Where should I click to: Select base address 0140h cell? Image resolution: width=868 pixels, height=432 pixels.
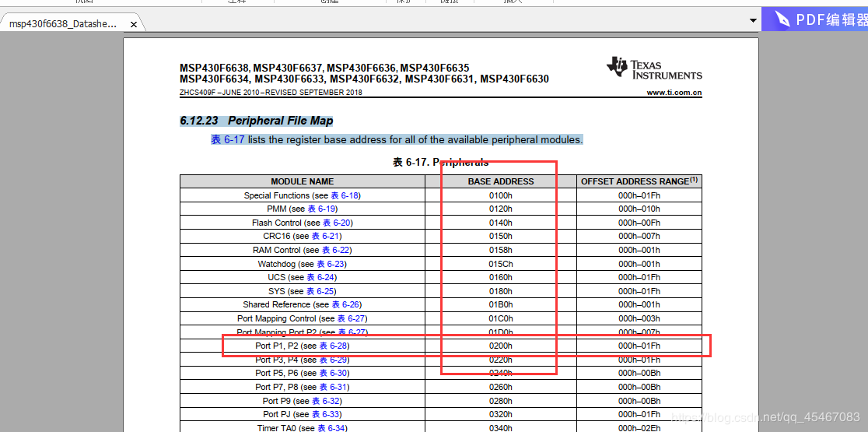coord(501,223)
